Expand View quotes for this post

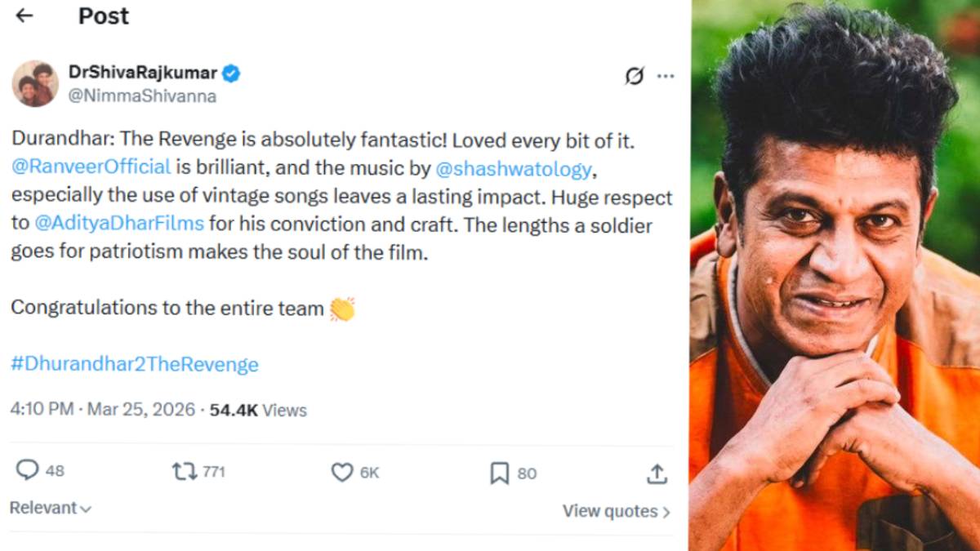(x=615, y=510)
